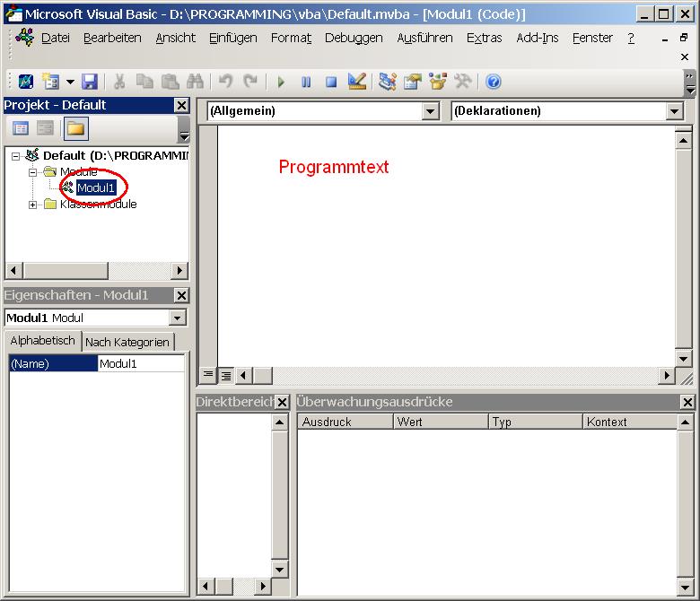Open Visual Basic help with the question icon
Viewport: 700px width, 601px height.
pos(494,82)
